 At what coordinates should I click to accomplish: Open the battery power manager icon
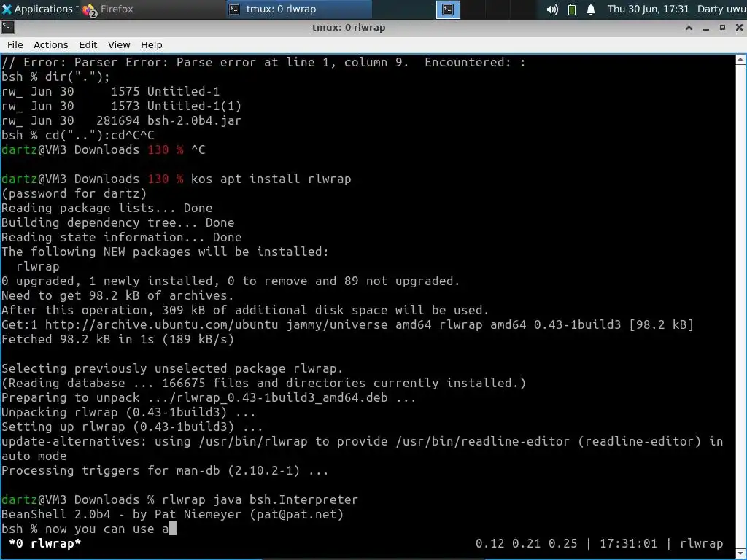click(x=572, y=9)
